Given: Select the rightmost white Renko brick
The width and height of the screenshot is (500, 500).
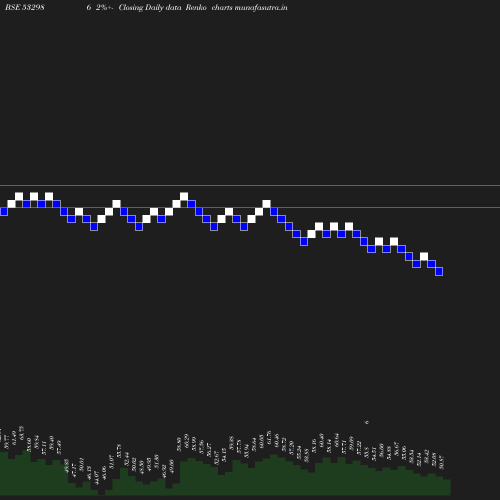Looking at the screenshot, I should coord(424,256).
